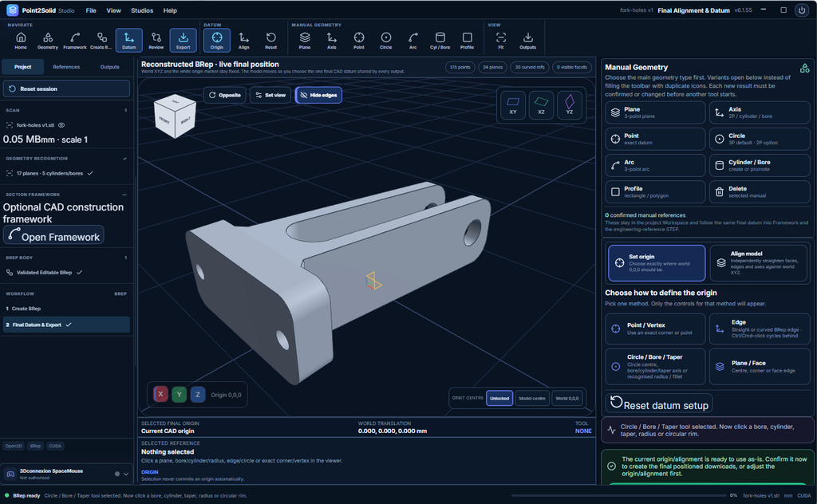Open the Outputs toolbar icon

[528, 40]
